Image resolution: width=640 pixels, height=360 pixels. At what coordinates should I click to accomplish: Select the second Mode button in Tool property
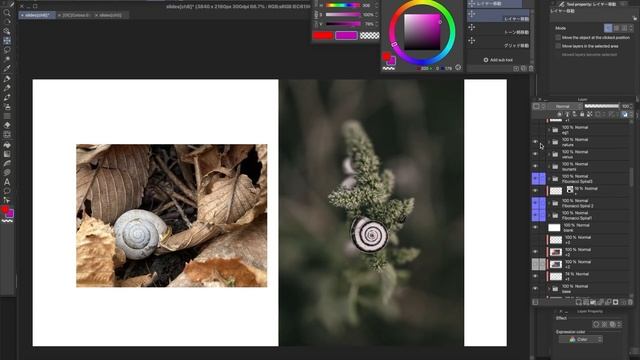(616, 28)
